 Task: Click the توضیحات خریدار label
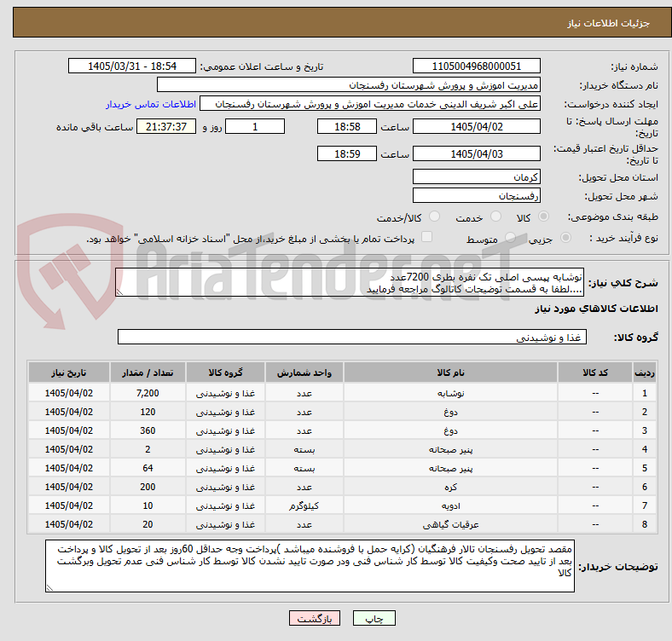618,567
